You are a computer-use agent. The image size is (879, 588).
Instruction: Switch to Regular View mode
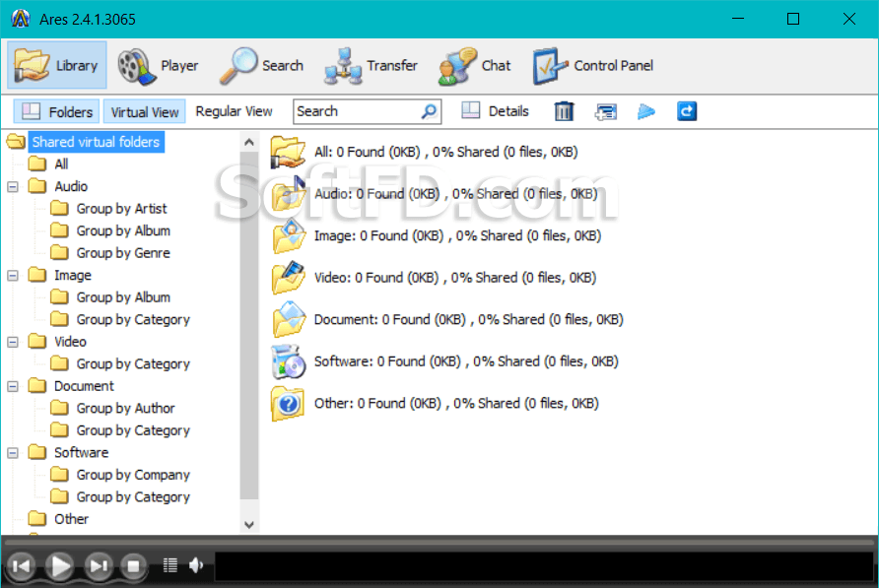[234, 111]
